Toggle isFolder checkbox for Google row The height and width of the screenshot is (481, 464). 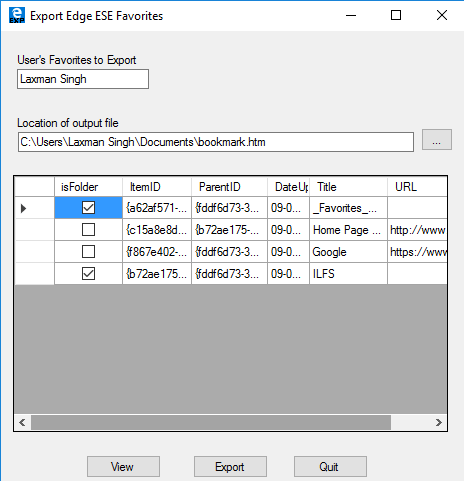click(x=88, y=252)
